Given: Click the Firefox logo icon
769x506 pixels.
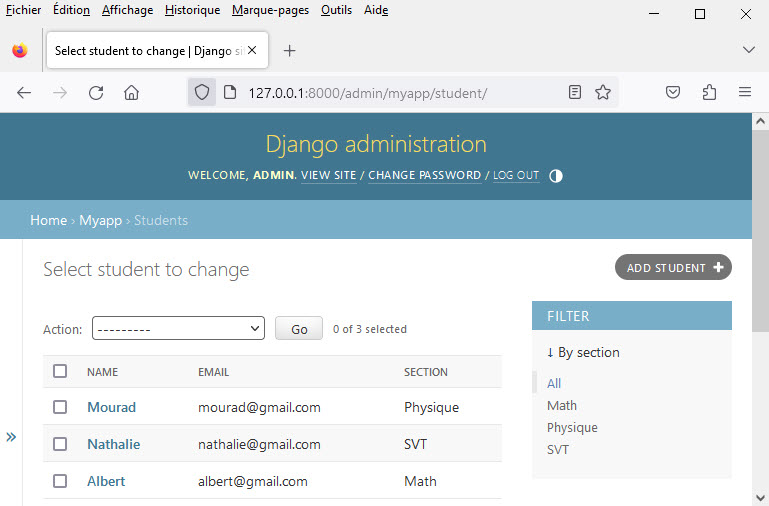Looking at the screenshot, I should point(20,50).
